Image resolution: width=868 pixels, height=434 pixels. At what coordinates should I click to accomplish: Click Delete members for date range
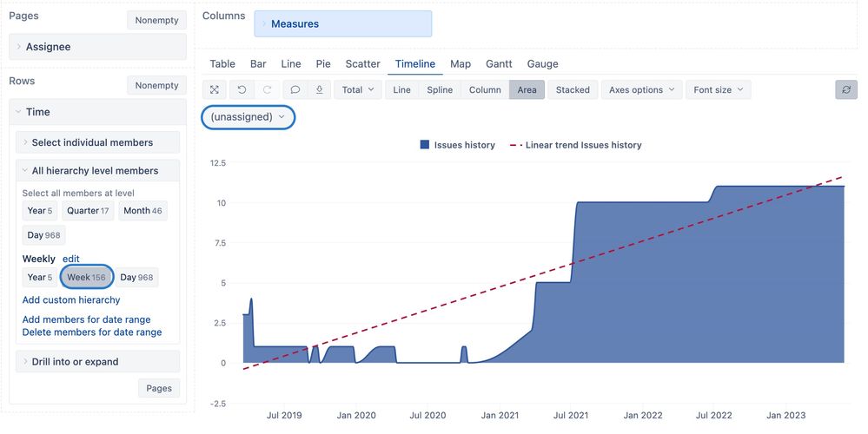pyautogui.click(x=92, y=332)
